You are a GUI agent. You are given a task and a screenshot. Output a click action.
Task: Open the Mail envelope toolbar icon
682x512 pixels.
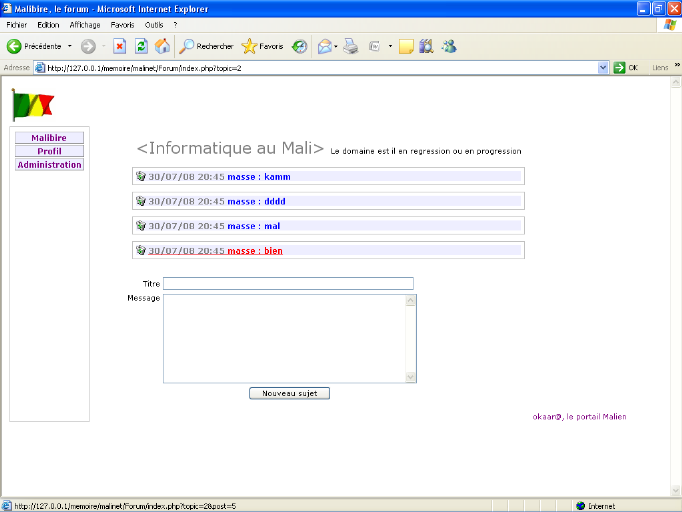click(x=324, y=46)
